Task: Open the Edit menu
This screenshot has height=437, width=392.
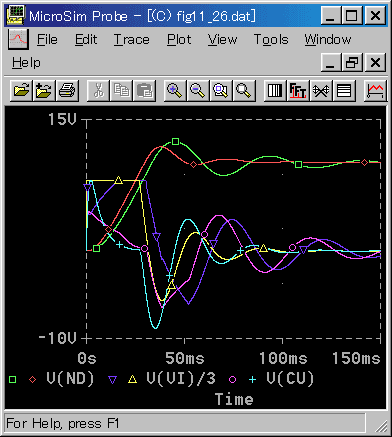Action: 86,40
